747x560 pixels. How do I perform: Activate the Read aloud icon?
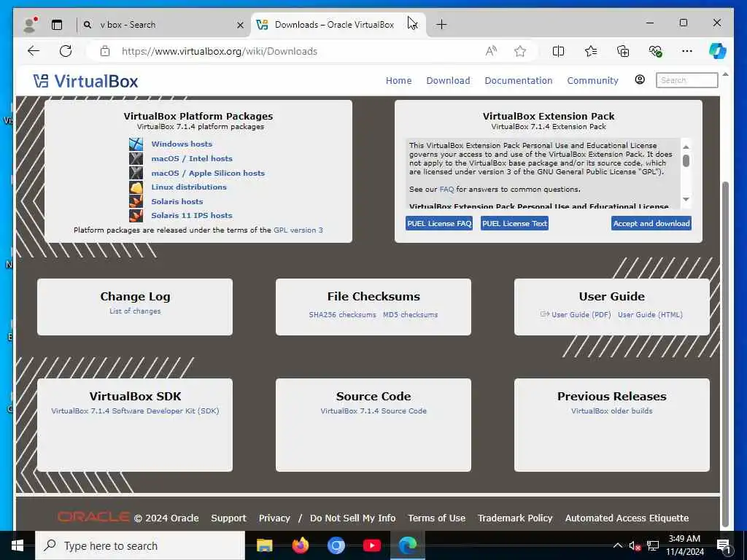(491, 51)
